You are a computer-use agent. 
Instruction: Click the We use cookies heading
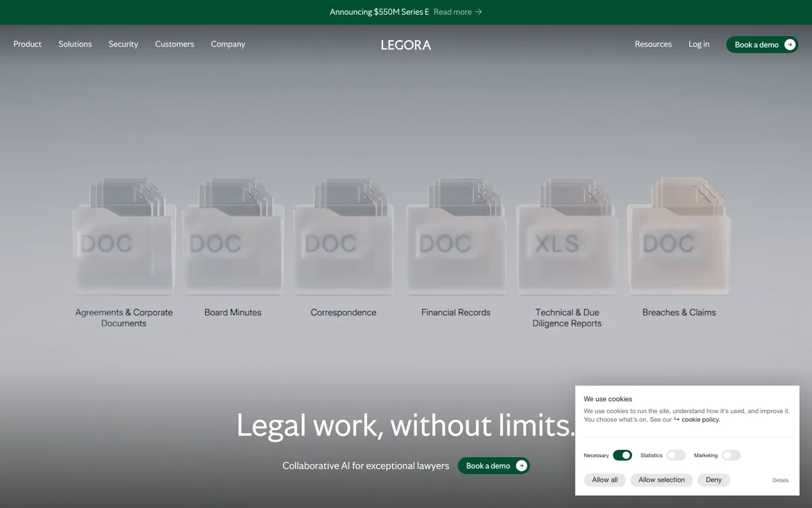pyautogui.click(x=608, y=399)
